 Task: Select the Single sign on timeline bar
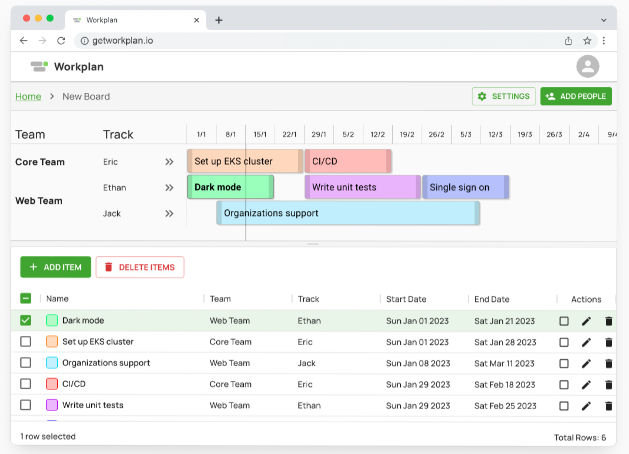466,187
